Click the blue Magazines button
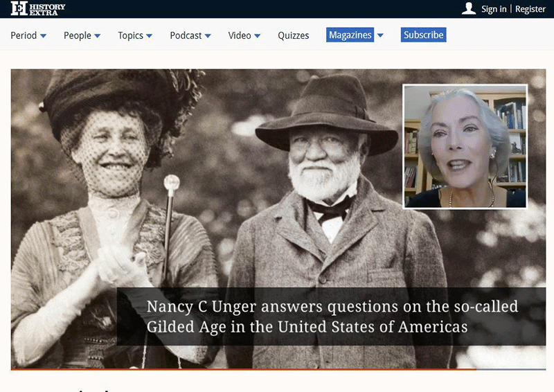 coord(350,35)
